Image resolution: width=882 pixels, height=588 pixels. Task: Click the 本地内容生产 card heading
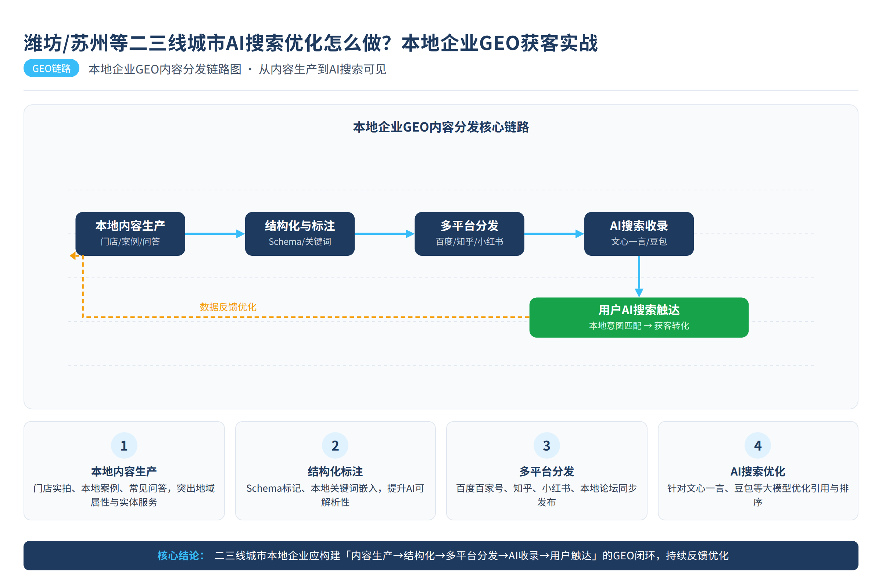click(124, 471)
